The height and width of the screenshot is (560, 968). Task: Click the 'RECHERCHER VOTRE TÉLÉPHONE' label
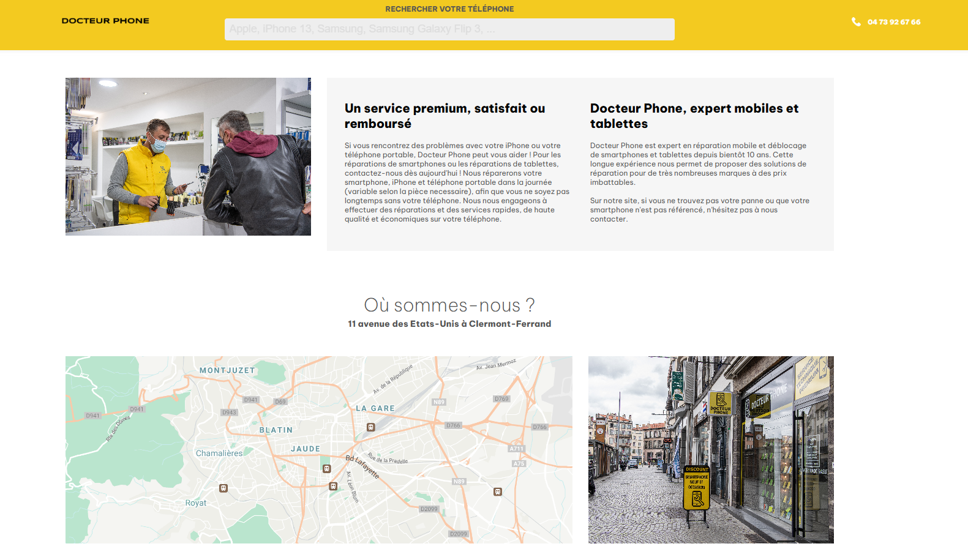[x=449, y=9]
